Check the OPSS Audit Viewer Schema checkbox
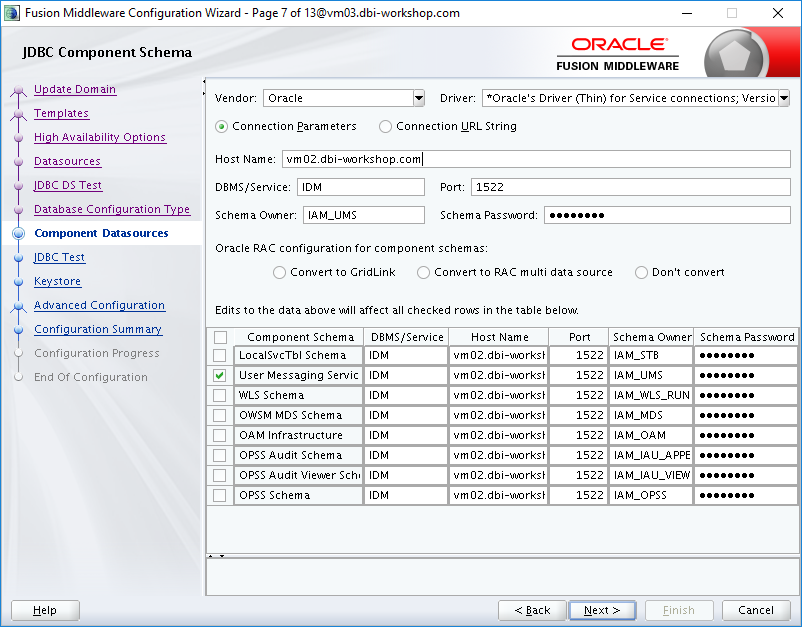This screenshot has height=627, width=802. 220,475
